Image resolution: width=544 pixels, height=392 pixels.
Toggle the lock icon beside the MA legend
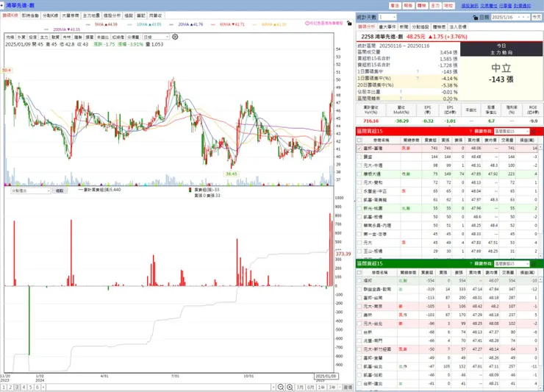coord(349,24)
